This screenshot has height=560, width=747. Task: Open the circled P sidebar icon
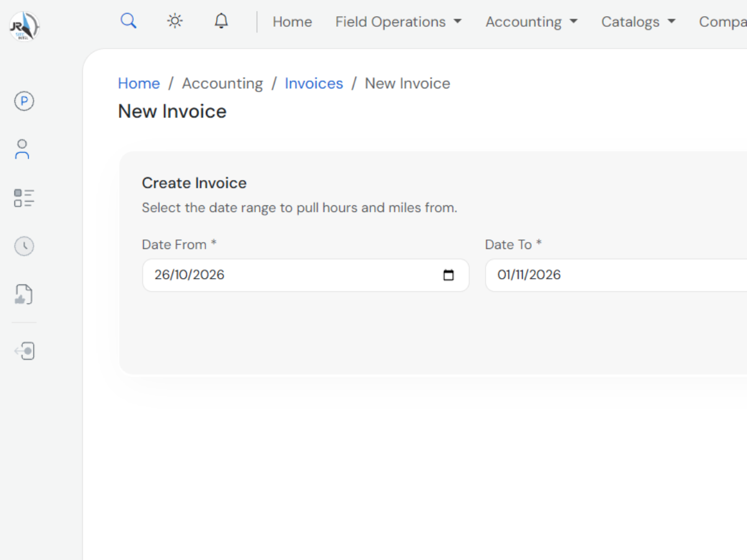24,101
